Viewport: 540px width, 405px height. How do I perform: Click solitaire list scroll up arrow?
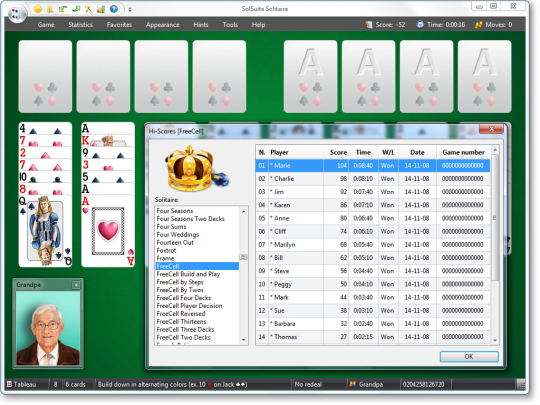tap(243, 211)
